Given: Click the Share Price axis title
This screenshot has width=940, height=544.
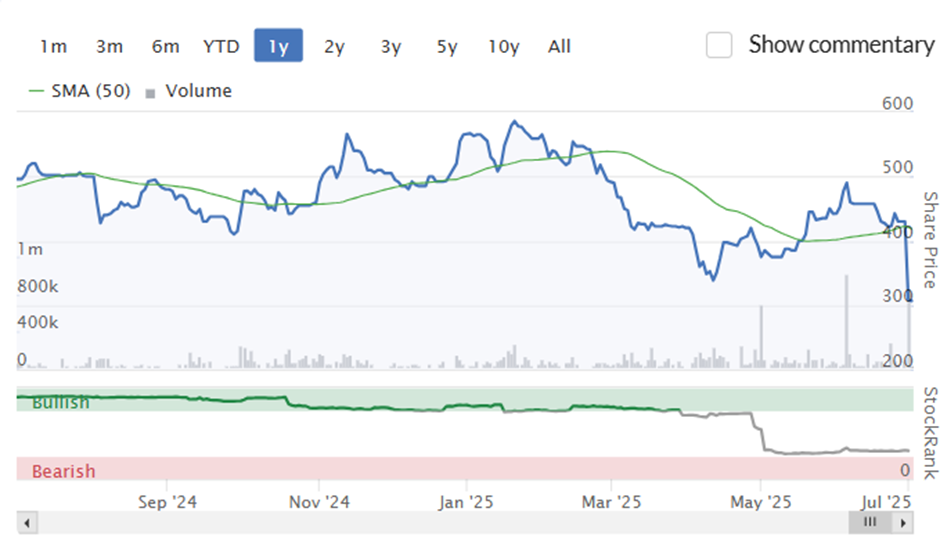Looking at the screenshot, I should click(x=930, y=240).
